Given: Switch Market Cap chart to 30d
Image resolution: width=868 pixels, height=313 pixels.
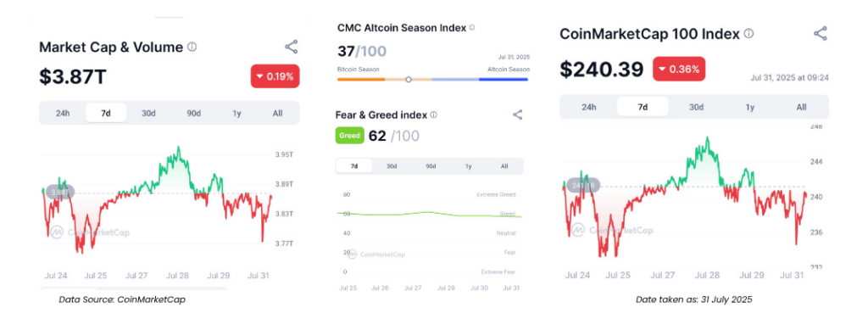Looking at the screenshot, I should 148,113.
